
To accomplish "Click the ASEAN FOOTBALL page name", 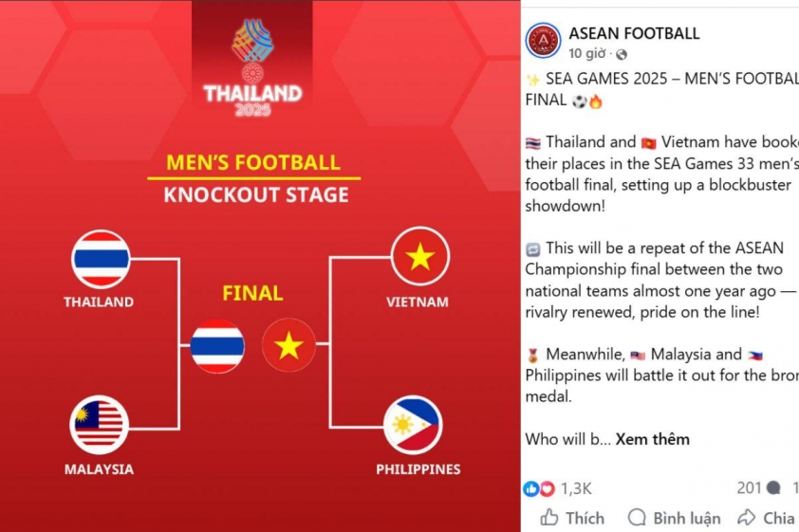I will click(634, 33).
